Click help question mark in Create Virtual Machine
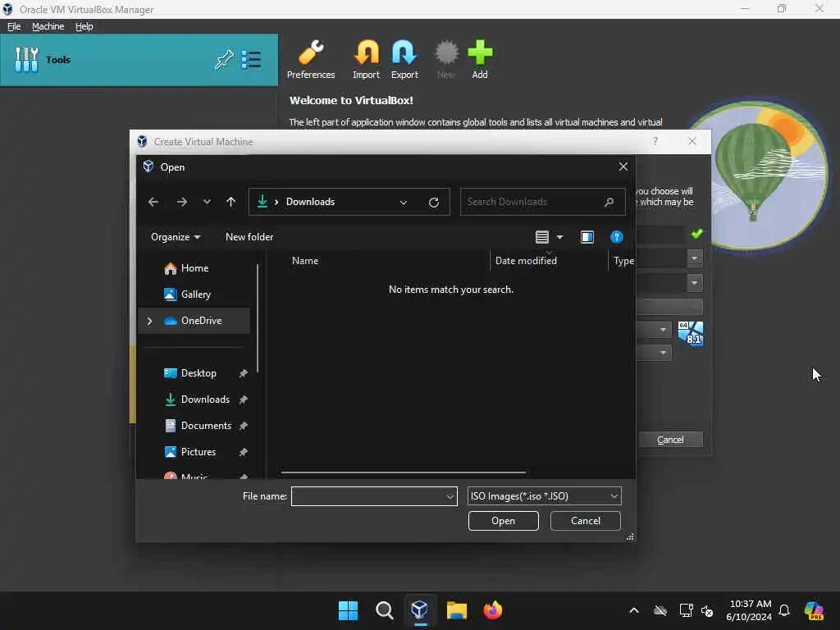Viewport: 840px width, 630px height. click(655, 141)
